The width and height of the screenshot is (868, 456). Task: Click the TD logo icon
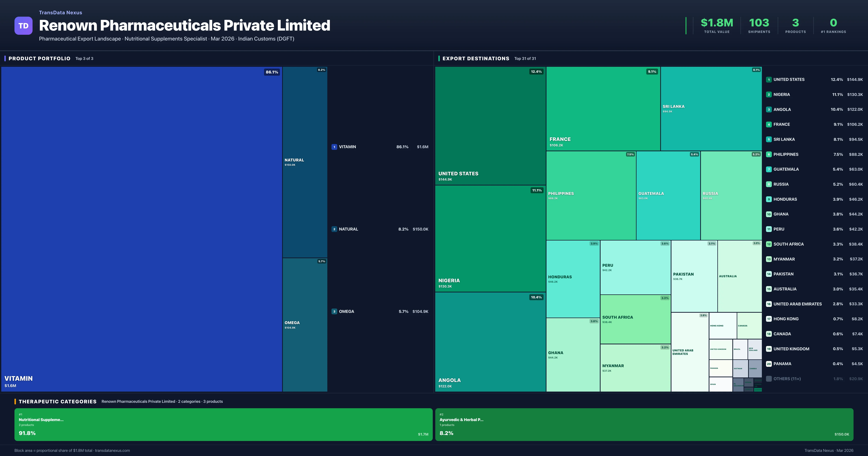pyautogui.click(x=23, y=26)
